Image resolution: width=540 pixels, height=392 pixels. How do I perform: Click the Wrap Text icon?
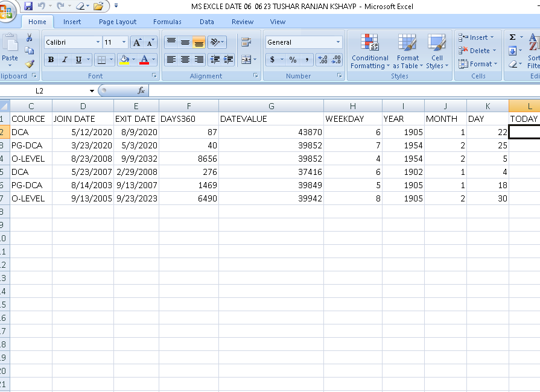(246, 42)
